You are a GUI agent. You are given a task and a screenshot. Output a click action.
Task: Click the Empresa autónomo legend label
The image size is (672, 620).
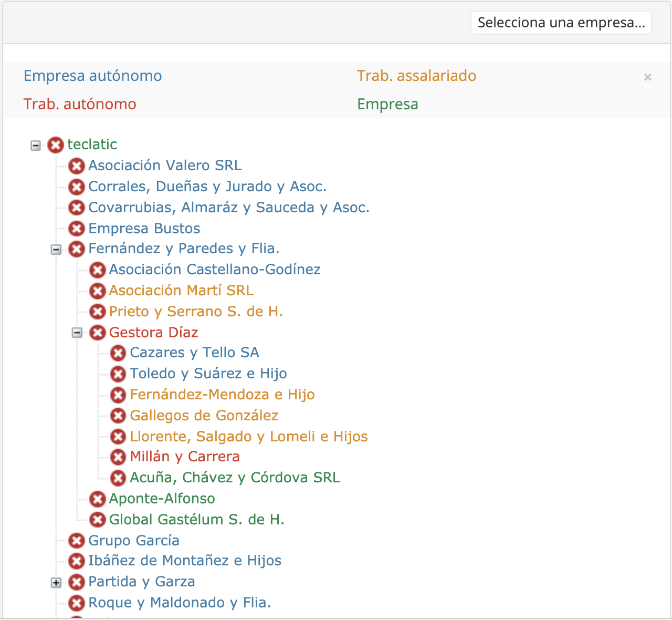tap(92, 76)
